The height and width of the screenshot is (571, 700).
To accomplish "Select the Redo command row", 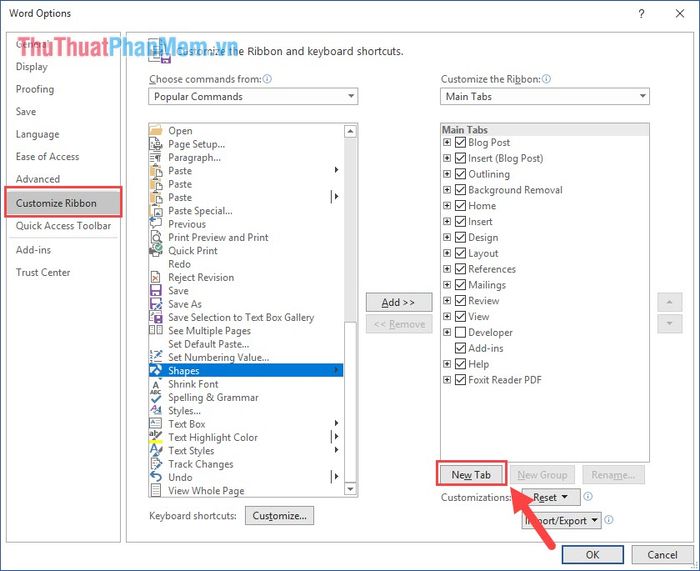I will 246,264.
